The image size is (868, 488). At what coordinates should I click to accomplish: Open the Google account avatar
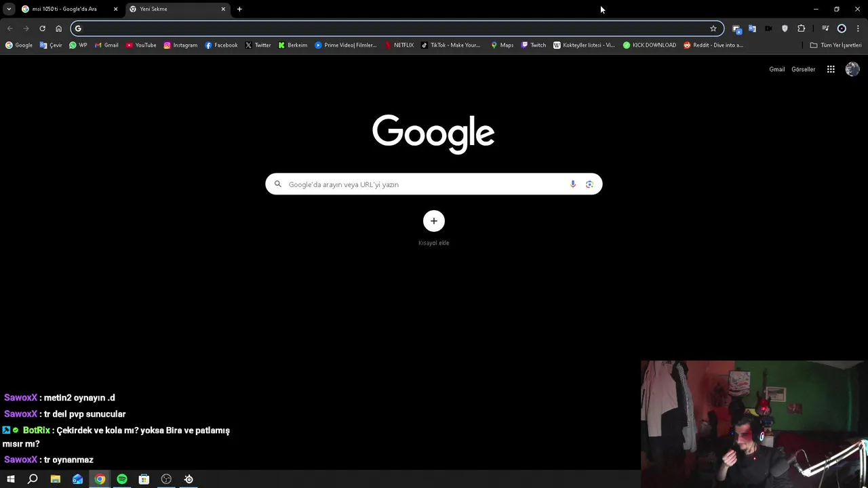click(852, 69)
